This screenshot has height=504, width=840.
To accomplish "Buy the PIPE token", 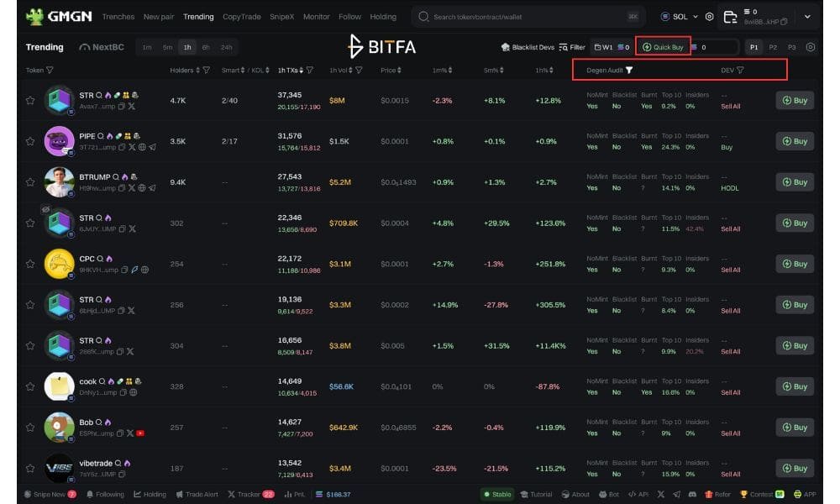I will tap(795, 141).
